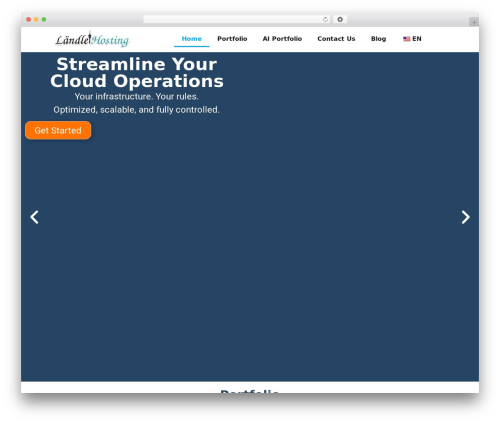
Task: Click 'Optimized, scalable, and fully controlled.' text
Action: coord(137,110)
